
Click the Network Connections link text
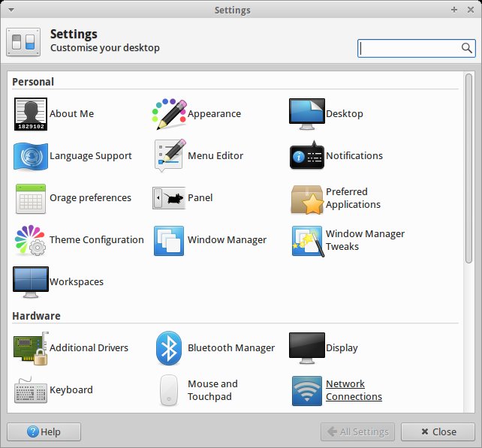pyautogui.click(x=354, y=390)
